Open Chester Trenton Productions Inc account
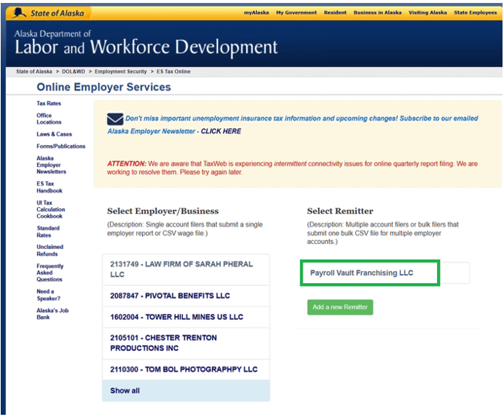Image resolution: width=504 pixels, height=420 pixels. 186,343
